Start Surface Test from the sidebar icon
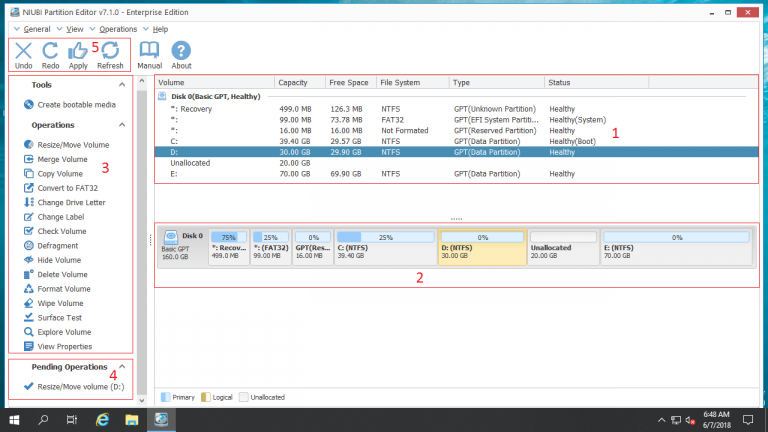Image resolution: width=768 pixels, height=432 pixels. 29,317
